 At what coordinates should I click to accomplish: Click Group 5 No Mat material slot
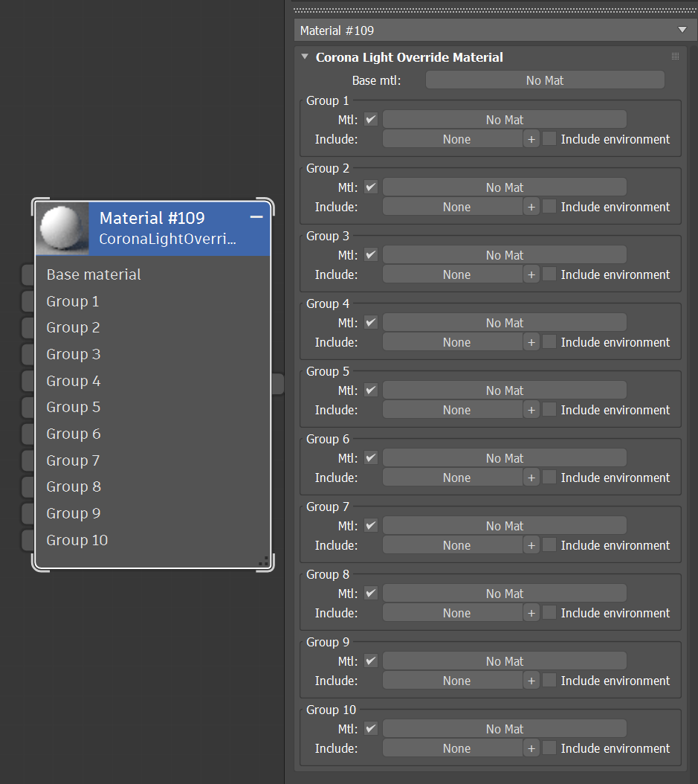[x=504, y=390]
